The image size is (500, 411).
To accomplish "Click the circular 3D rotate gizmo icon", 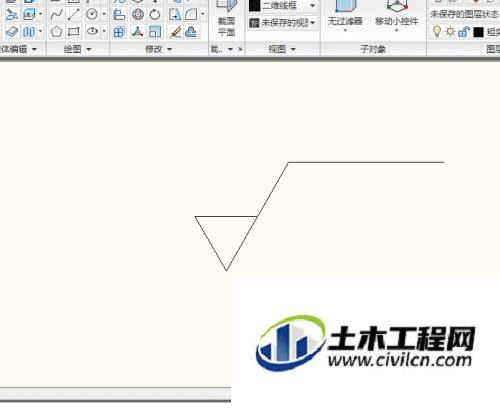I will 138,15.
